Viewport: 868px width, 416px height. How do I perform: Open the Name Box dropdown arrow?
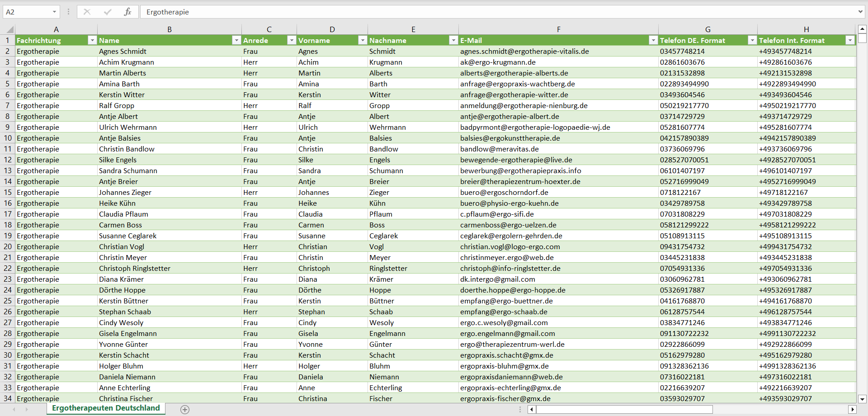pyautogui.click(x=54, y=12)
